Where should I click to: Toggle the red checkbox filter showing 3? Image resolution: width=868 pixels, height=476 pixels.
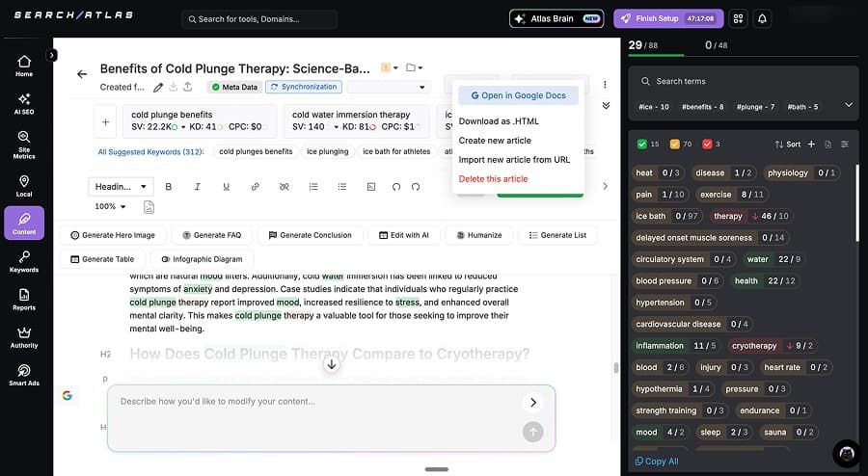pyautogui.click(x=707, y=145)
